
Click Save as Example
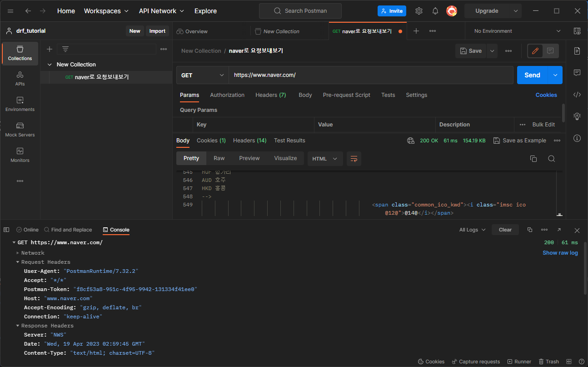coord(520,141)
